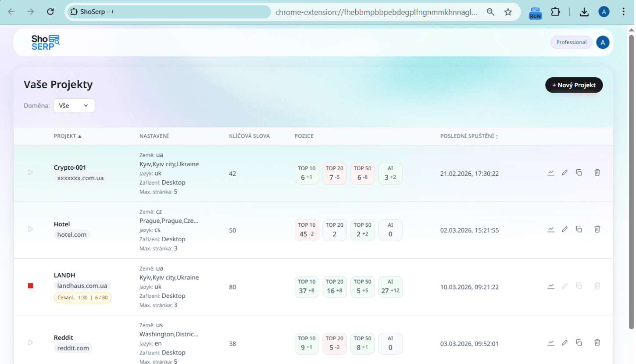This screenshot has width=636, height=364.
Task: Click LANDH AI badge showing 27
Action: point(390,287)
